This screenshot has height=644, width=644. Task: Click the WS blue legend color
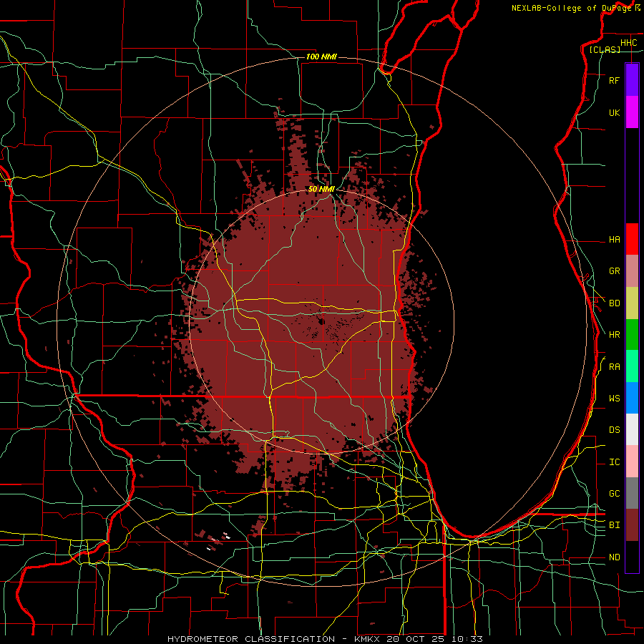point(632,398)
